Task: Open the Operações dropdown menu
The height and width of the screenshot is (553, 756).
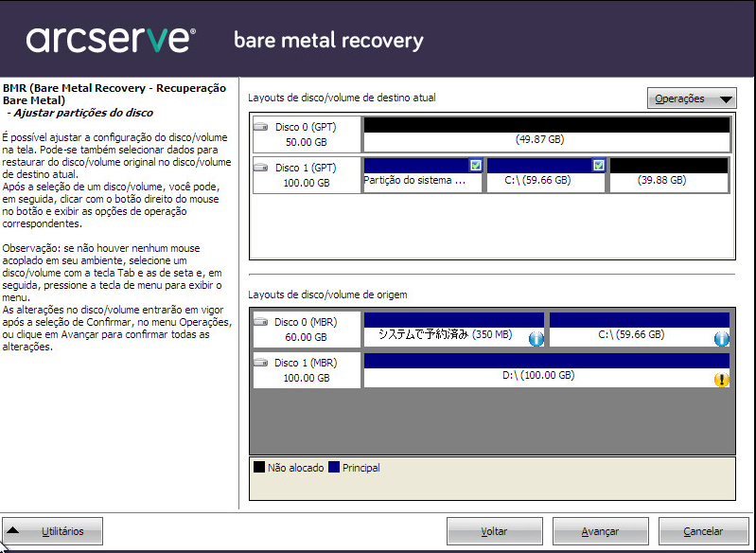Action: [x=692, y=98]
